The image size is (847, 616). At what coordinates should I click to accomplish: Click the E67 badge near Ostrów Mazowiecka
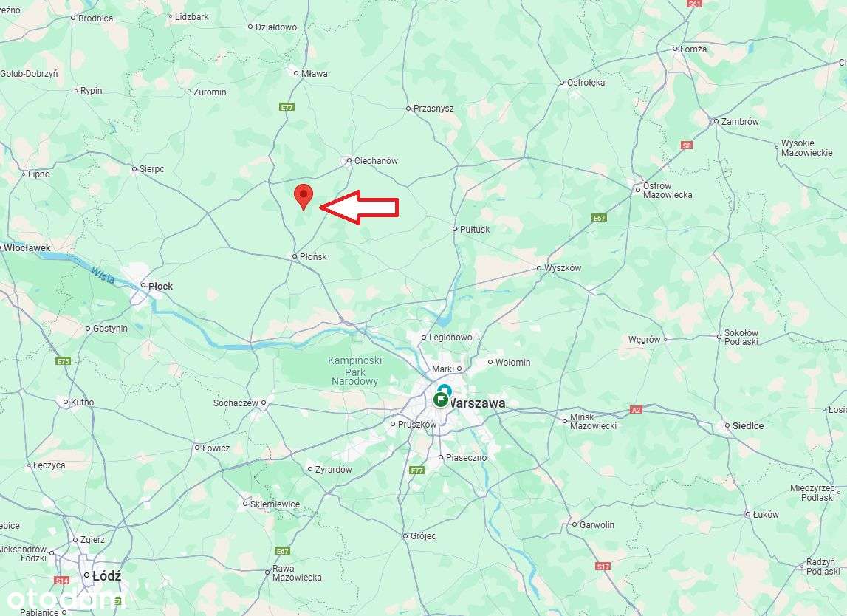point(599,218)
